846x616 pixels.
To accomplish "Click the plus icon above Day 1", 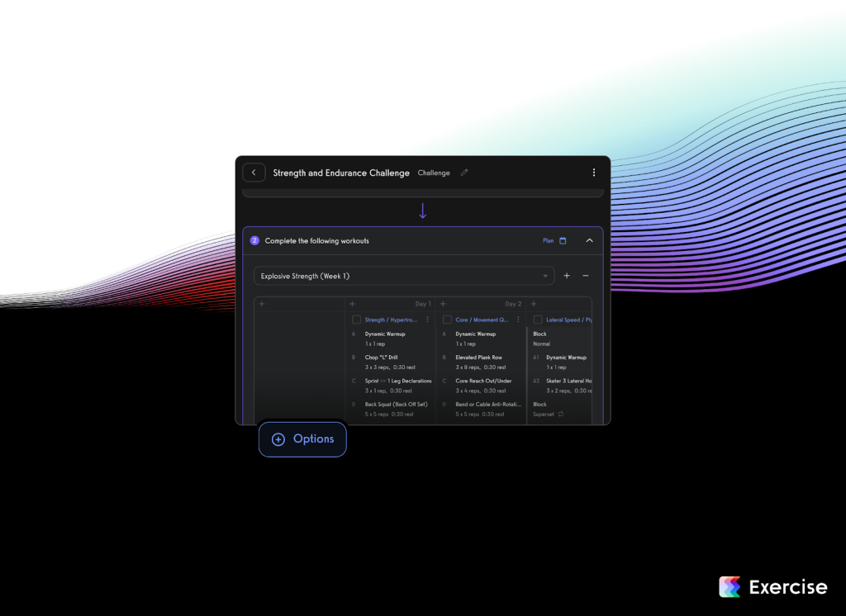I will (x=353, y=304).
